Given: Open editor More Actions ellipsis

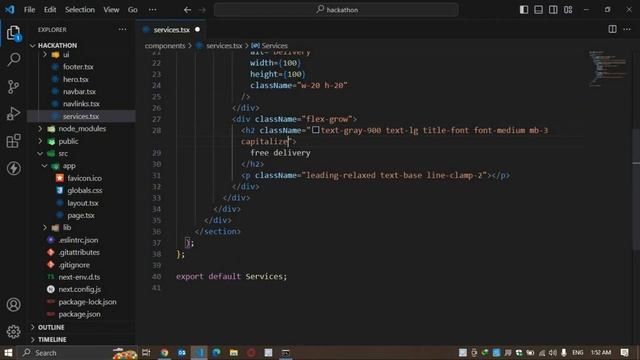Looking at the screenshot, I should tap(627, 29).
